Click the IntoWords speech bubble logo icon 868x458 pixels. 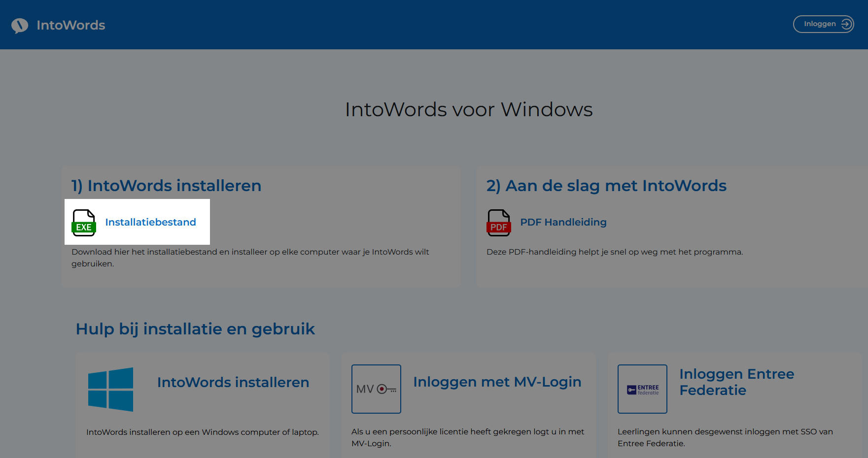(20, 25)
